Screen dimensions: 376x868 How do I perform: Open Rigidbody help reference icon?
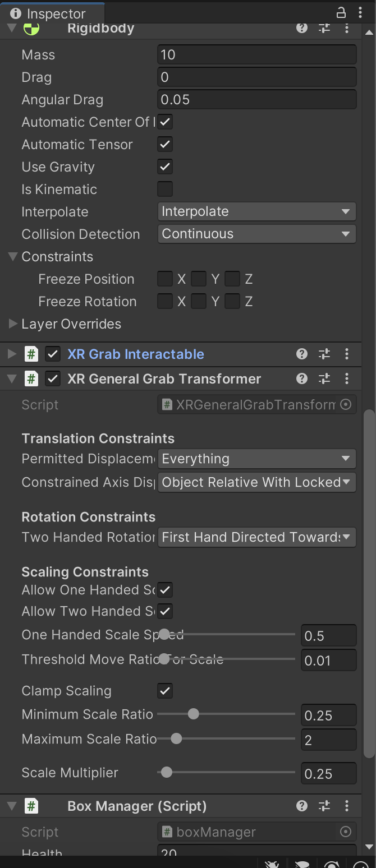tap(302, 27)
